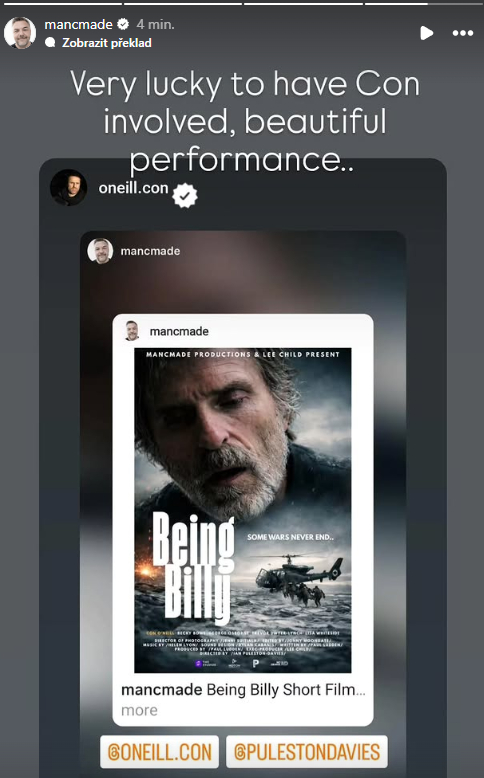The width and height of the screenshot is (484, 778).
Task: Click the mancmade username on the white post card
Action: (179, 331)
